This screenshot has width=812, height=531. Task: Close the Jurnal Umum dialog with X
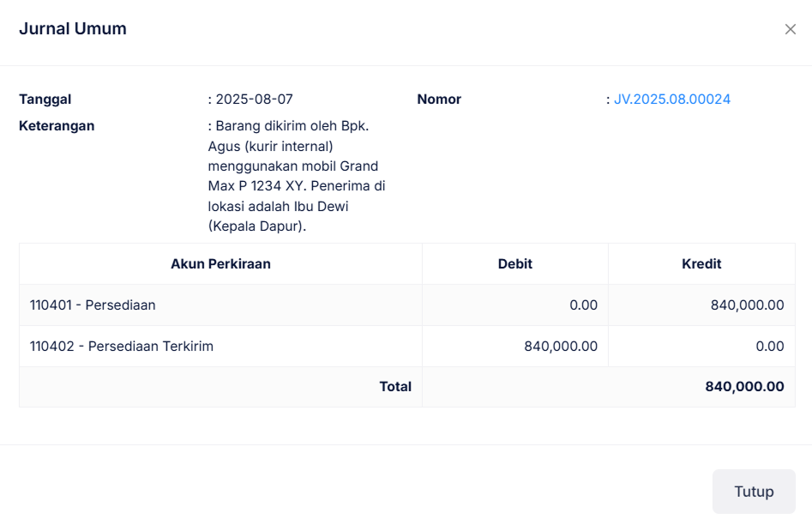(790, 29)
